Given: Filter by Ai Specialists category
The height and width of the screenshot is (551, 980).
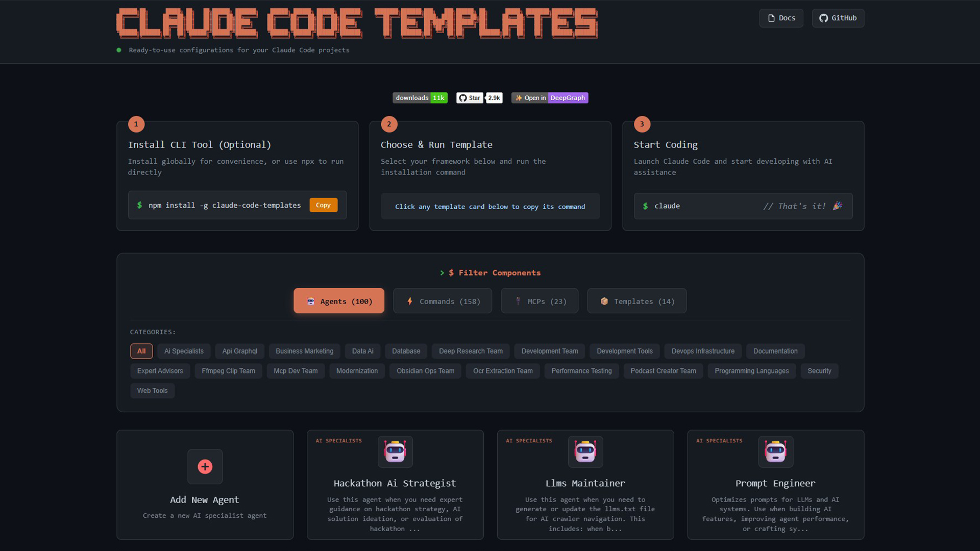Looking at the screenshot, I should click(184, 351).
